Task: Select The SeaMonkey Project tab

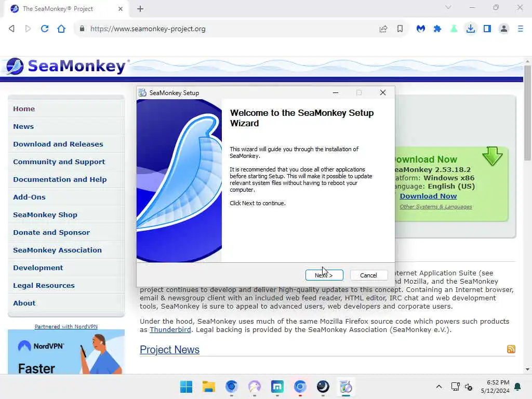Action: point(66,9)
